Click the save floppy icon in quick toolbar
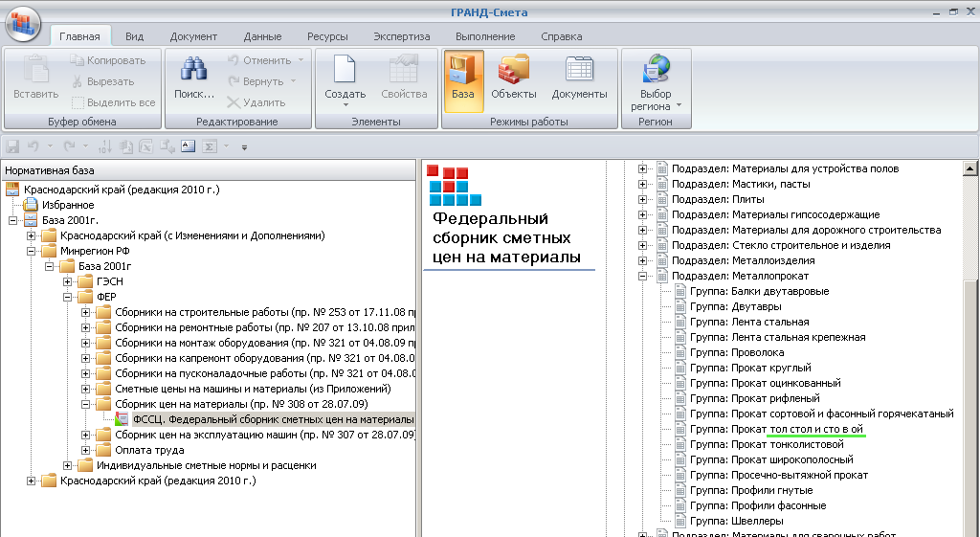 12,146
